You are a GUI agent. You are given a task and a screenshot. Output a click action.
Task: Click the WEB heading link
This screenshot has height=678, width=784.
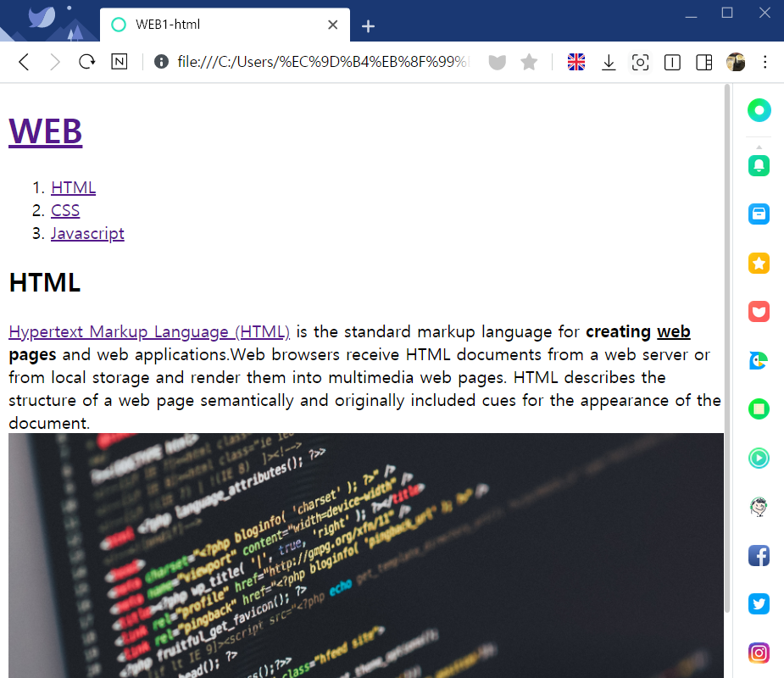[46, 131]
